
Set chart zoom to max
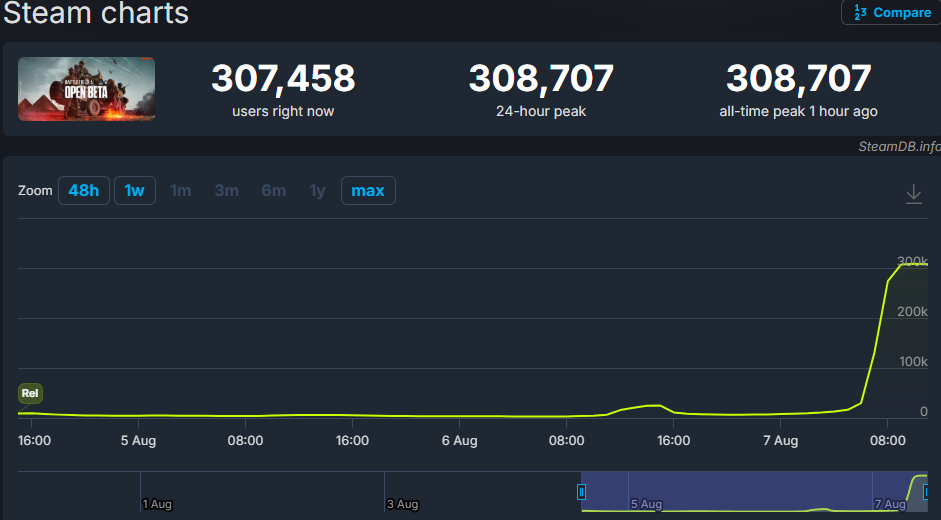pos(368,190)
